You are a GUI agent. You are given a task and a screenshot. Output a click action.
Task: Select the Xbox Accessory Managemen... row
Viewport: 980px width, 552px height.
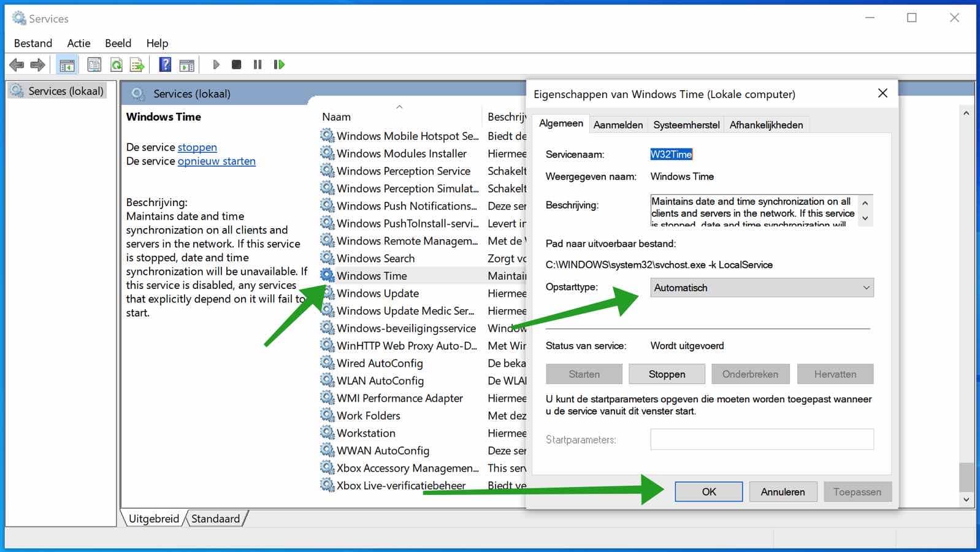click(422, 468)
